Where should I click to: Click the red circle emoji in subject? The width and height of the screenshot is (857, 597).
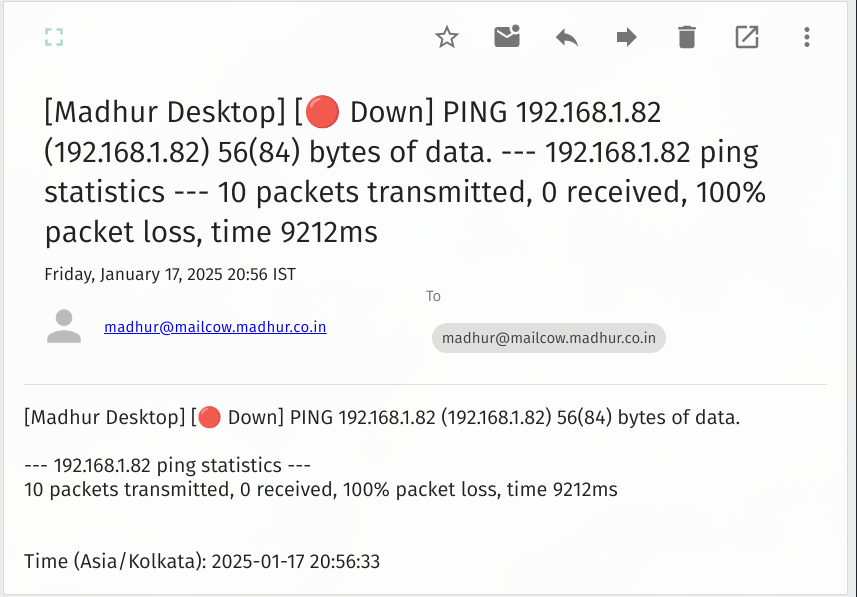tap(322, 112)
